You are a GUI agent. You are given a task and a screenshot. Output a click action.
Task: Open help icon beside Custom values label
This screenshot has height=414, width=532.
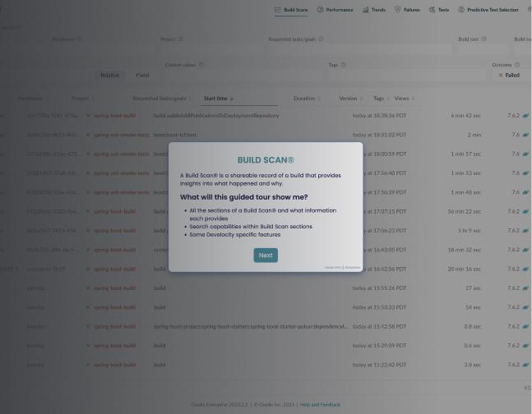[201, 64]
